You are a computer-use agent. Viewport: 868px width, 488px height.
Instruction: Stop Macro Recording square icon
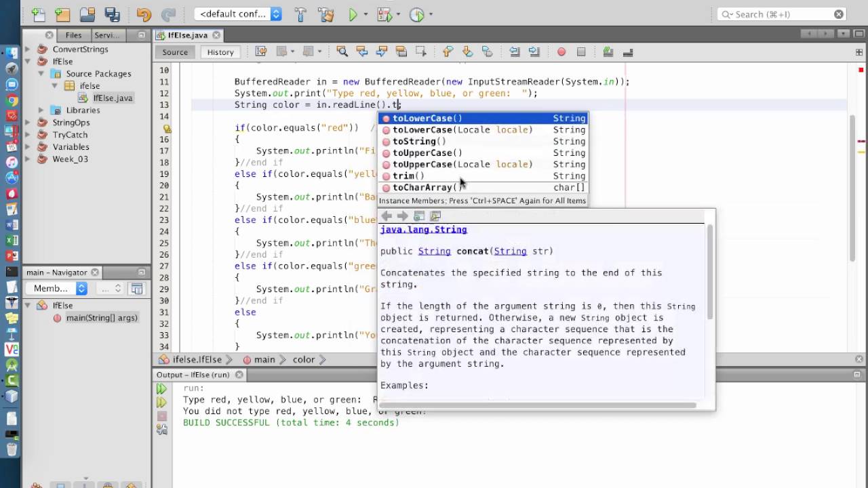click(580, 52)
